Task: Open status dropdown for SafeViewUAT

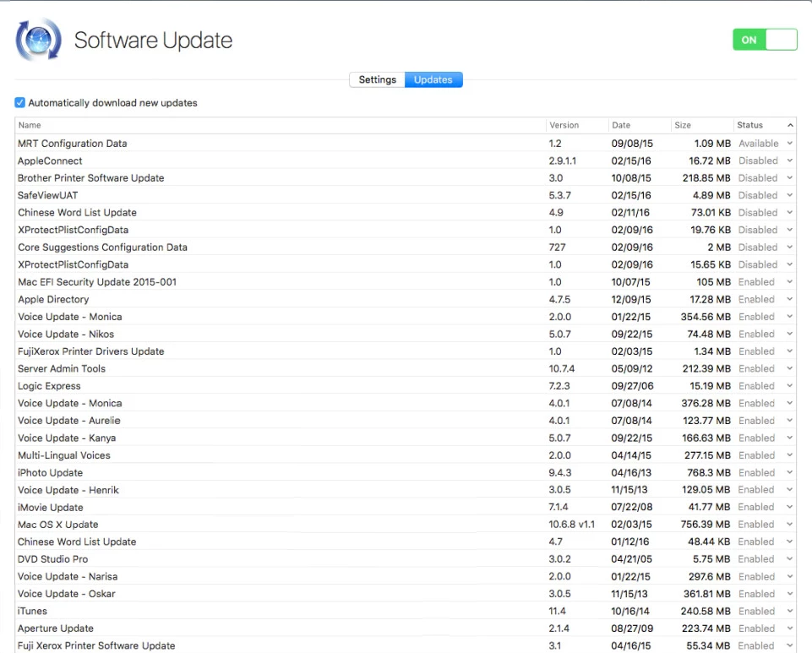Action: (790, 195)
